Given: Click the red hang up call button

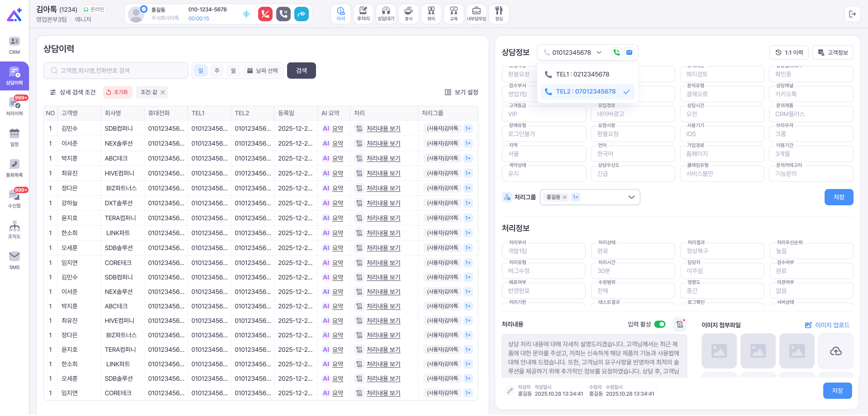Looking at the screenshot, I should coord(265,14).
